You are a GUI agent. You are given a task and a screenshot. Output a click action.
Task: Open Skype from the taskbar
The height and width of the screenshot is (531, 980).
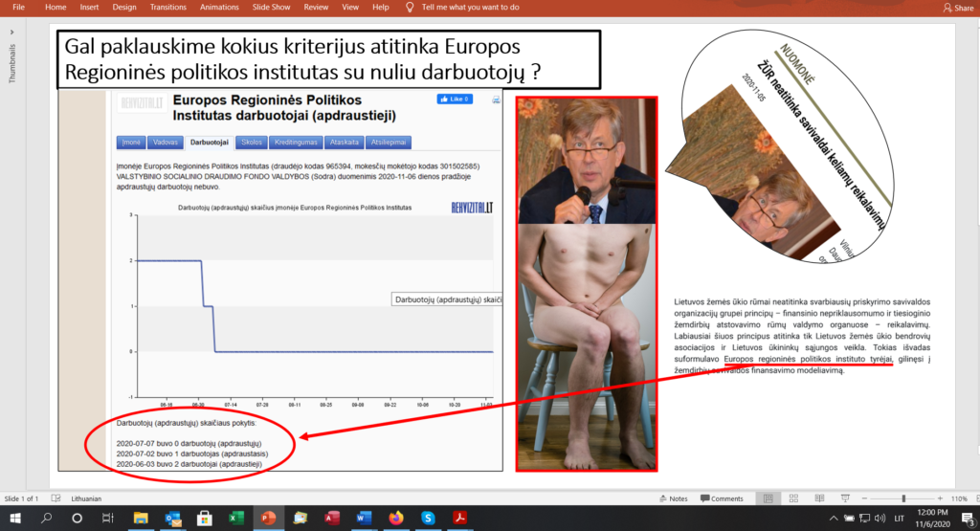click(x=428, y=518)
